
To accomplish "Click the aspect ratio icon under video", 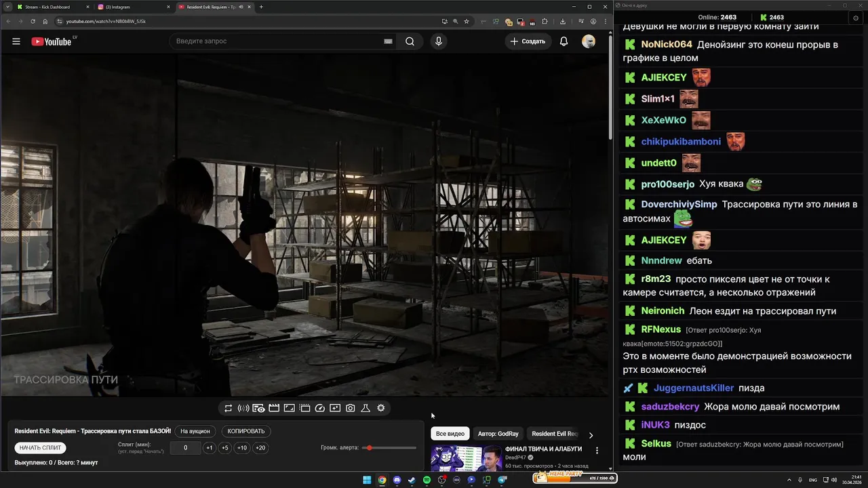I will coord(289,408).
